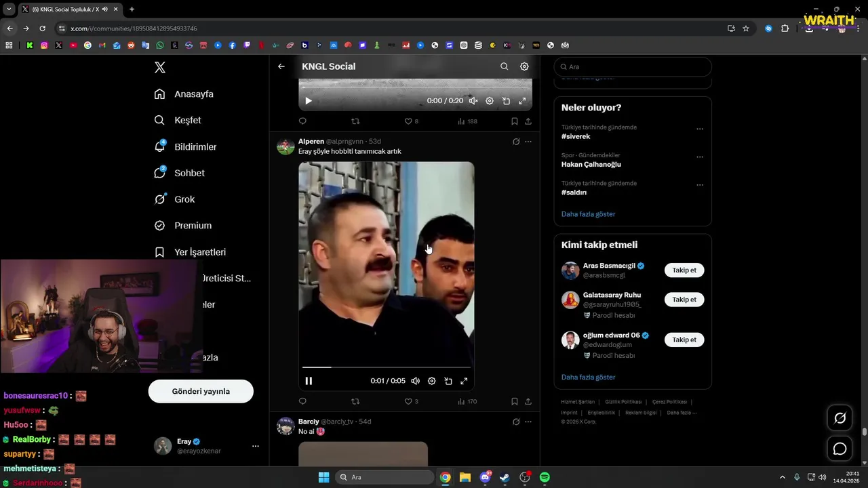Unmute the top video
Screen dimensions: 868x488
[473, 101]
